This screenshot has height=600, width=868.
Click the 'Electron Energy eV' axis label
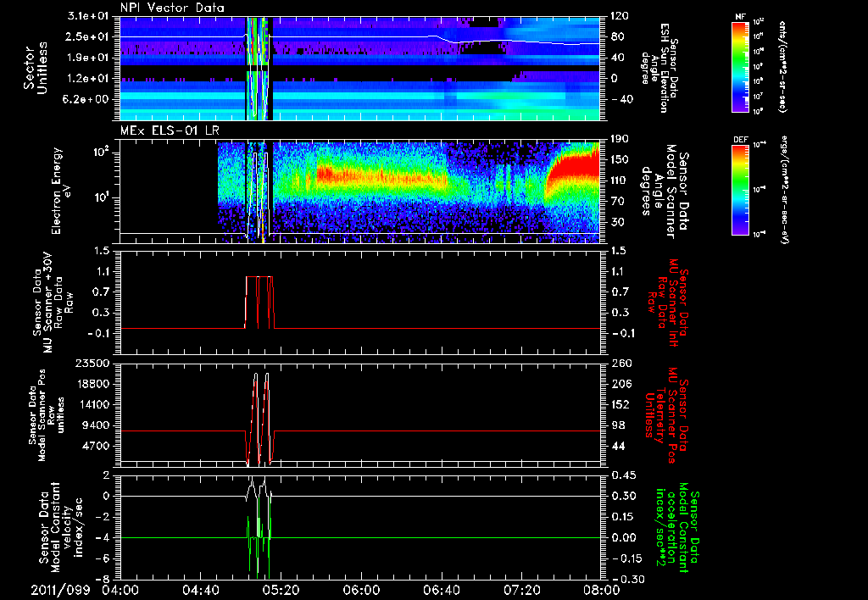[x=63, y=191]
